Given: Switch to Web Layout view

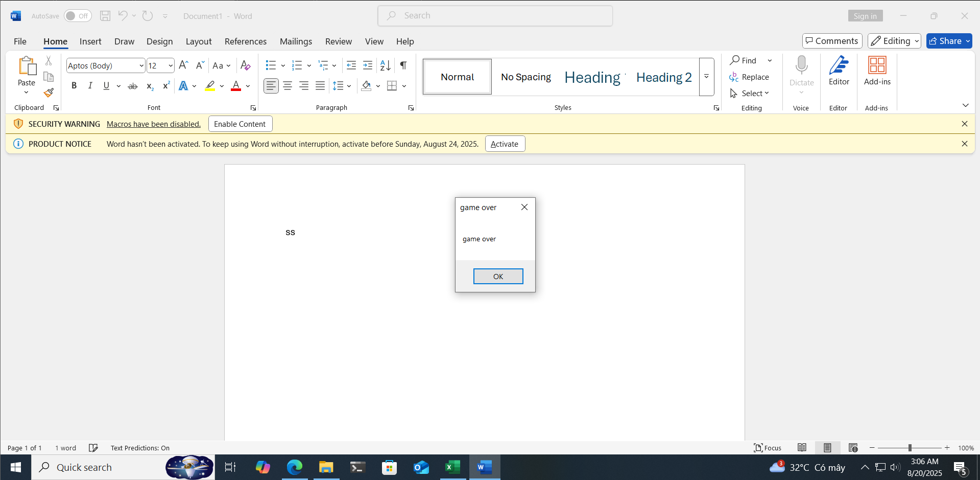Looking at the screenshot, I should click(853, 448).
